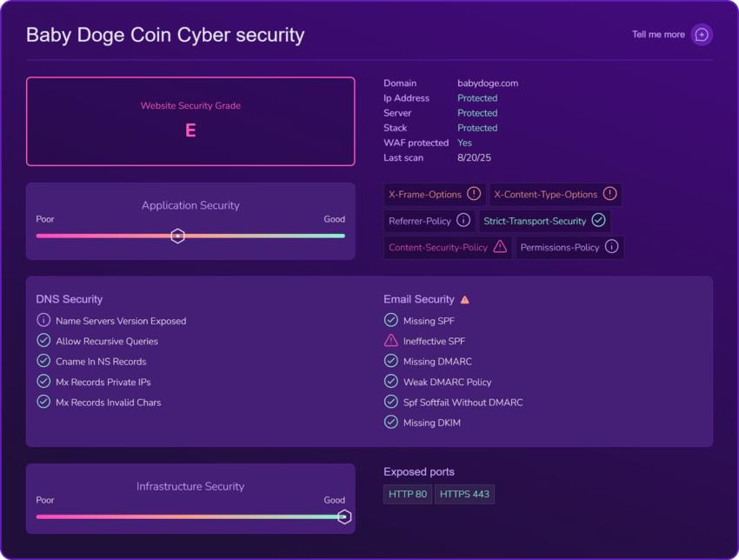
Task: Click the Application Security slider handle
Action: [x=177, y=236]
